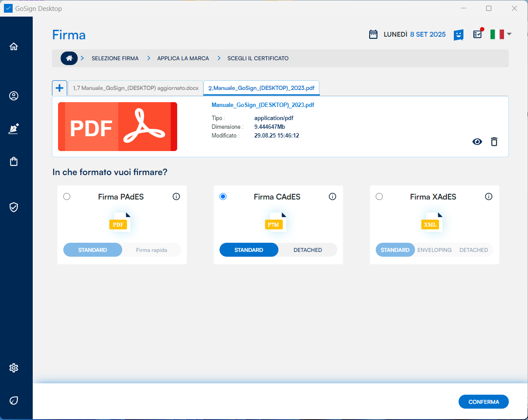Select the Firma PAdES radio button
528x420 pixels.
coord(67,196)
